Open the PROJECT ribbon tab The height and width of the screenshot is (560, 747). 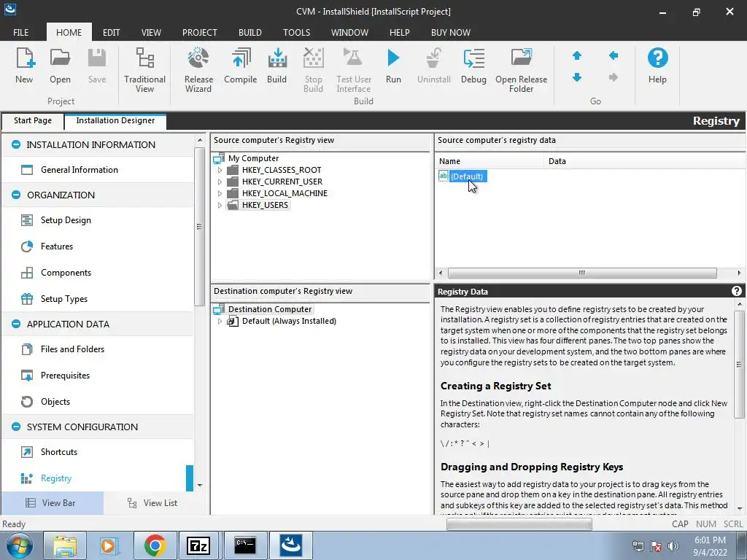(x=200, y=32)
